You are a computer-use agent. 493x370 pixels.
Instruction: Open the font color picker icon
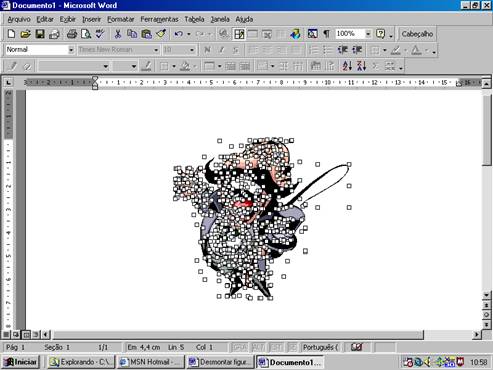[x=416, y=50]
